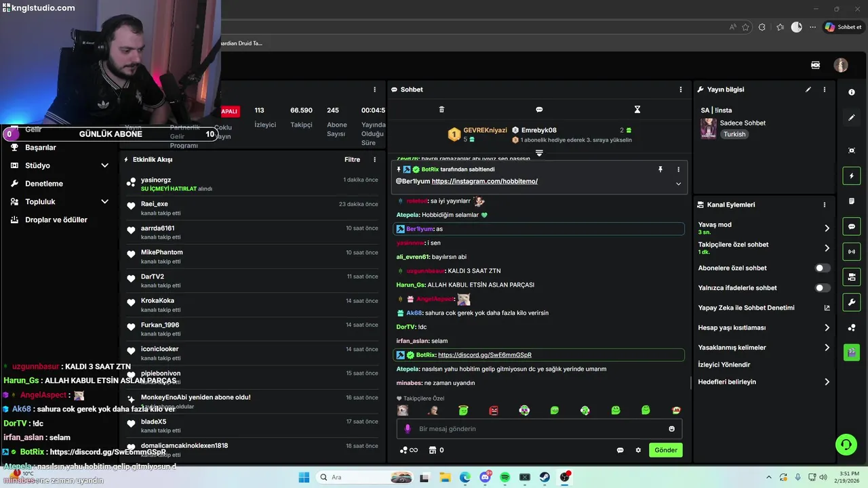868x488 pixels.
Task: Select Raei_exe follow event
Action: (x=251, y=208)
